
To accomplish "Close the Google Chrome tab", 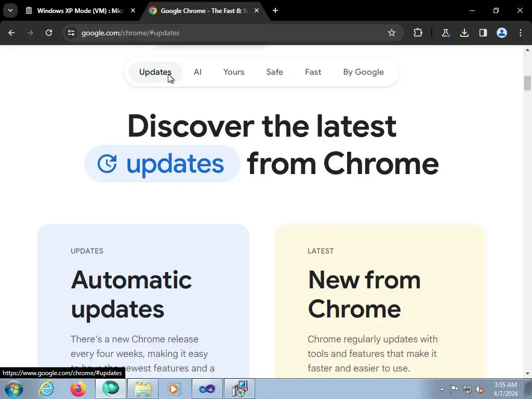I will [x=257, y=10].
